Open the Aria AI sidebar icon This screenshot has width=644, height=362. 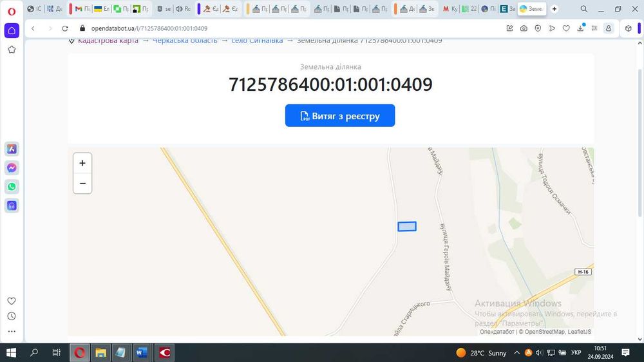12,149
